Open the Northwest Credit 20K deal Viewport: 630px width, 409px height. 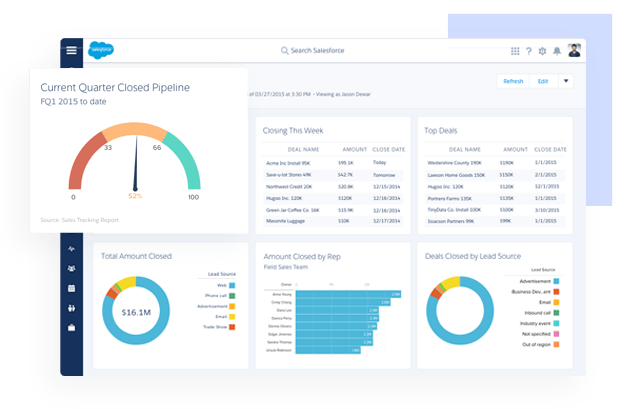289,187
